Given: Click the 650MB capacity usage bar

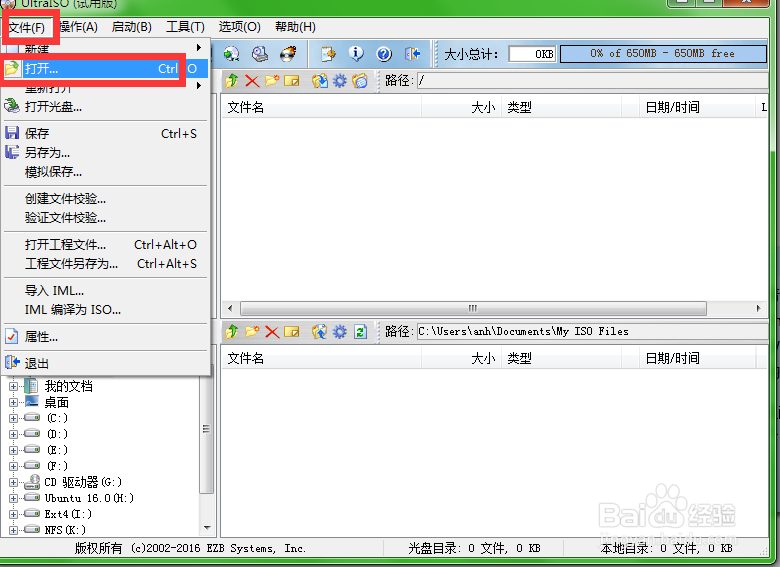Looking at the screenshot, I should coord(663,54).
